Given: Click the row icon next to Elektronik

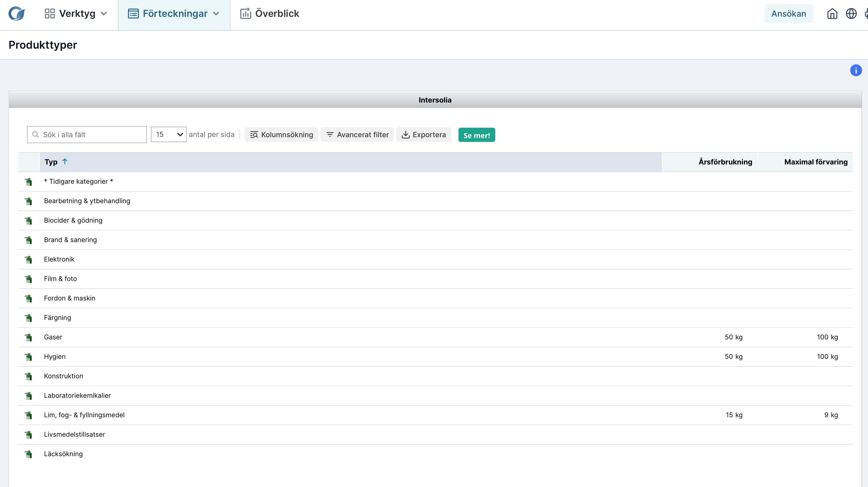Looking at the screenshot, I should point(29,259).
